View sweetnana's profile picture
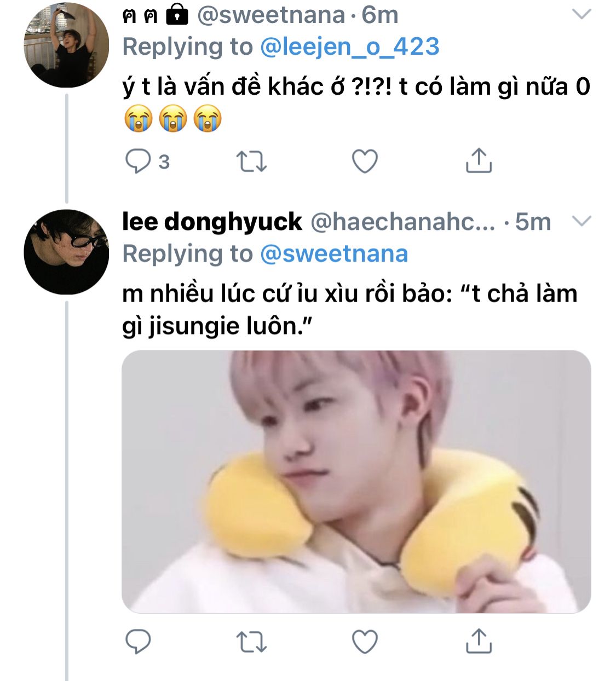This screenshot has width=616, height=681. (66, 45)
